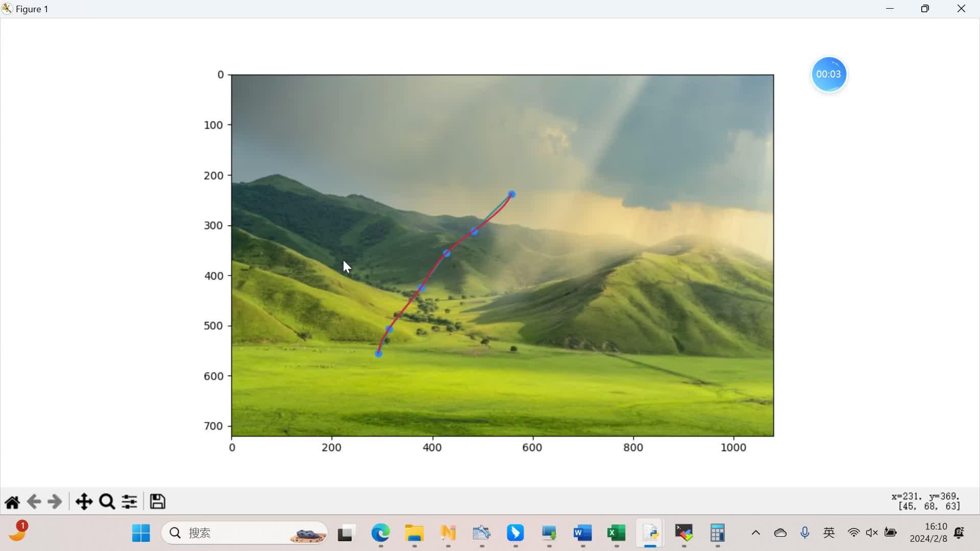Open the Windows Start menu

[141, 533]
